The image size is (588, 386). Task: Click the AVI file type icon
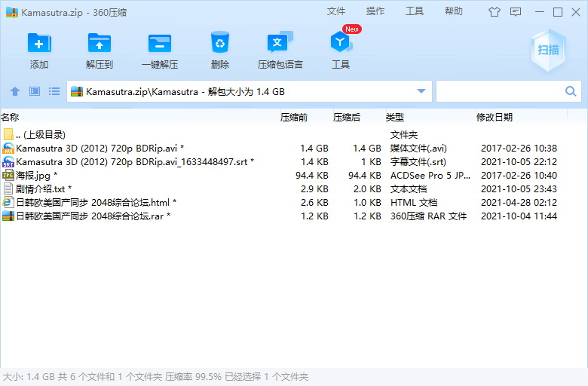click(8, 149)
